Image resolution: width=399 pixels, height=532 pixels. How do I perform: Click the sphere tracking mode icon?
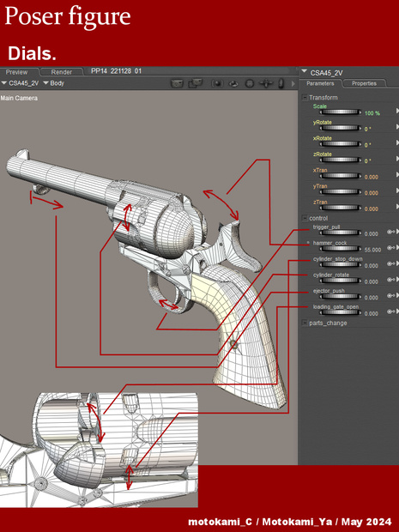(217, 83)
